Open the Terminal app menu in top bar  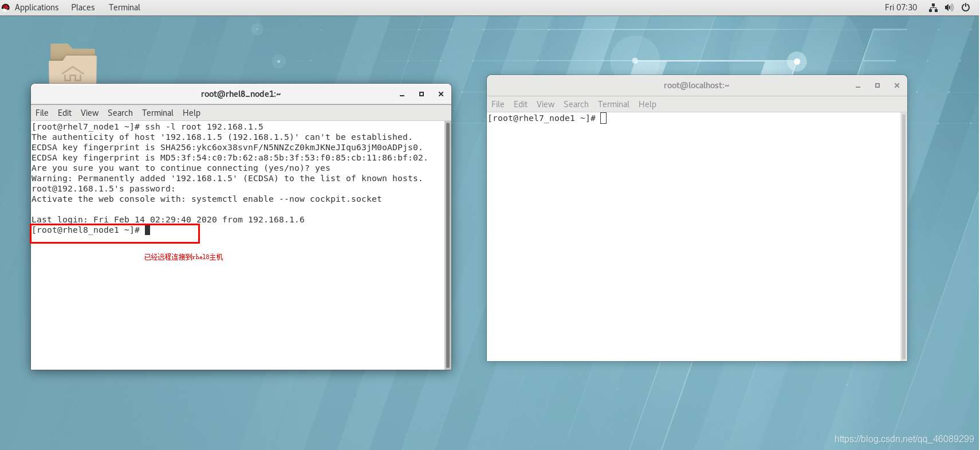pos(124,7)
